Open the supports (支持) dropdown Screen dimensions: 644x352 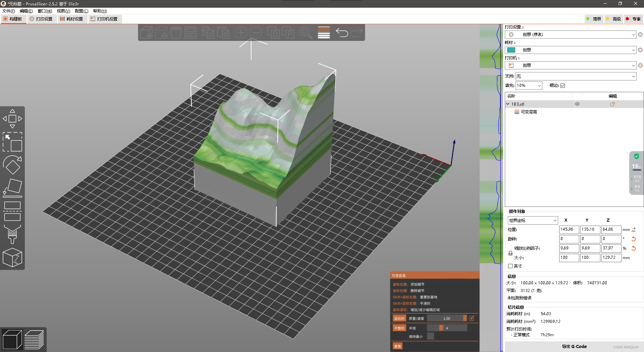click(576, 76)
